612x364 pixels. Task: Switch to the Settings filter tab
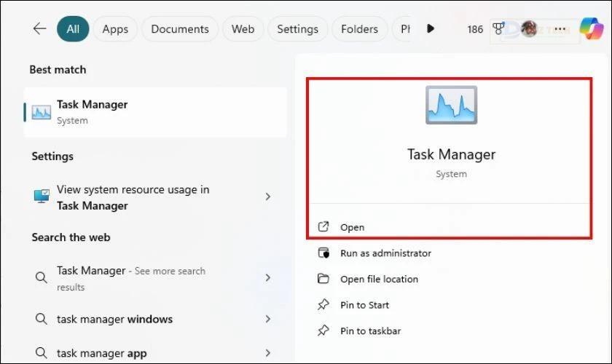pos(297,29)
